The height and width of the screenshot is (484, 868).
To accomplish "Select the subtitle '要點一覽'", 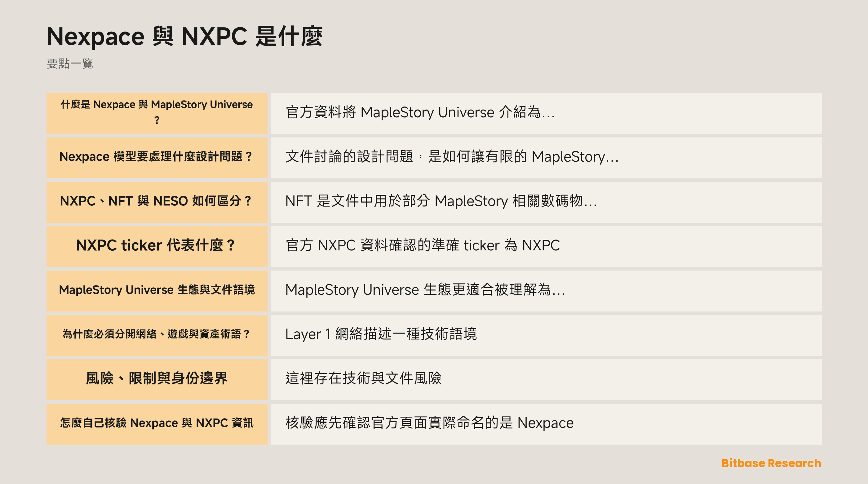I will pyautogui.click(x=70, y=63).
